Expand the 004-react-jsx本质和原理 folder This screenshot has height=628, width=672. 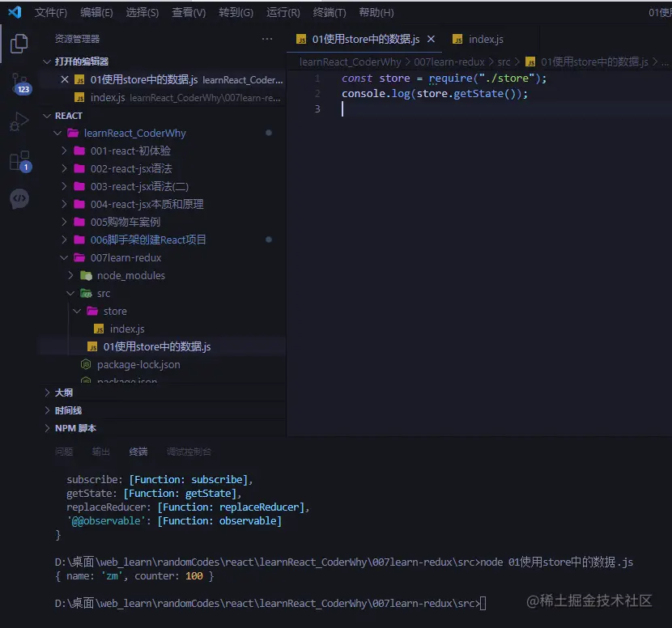(64, 204)
